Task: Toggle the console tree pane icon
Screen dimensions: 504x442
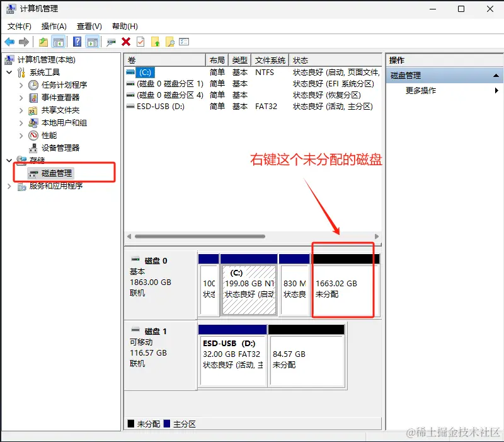Action: pyautogui.click(x=59, y=42)
